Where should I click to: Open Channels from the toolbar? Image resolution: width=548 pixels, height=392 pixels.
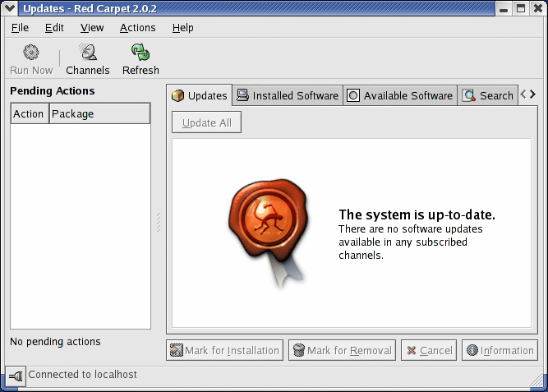pos(87,60)
